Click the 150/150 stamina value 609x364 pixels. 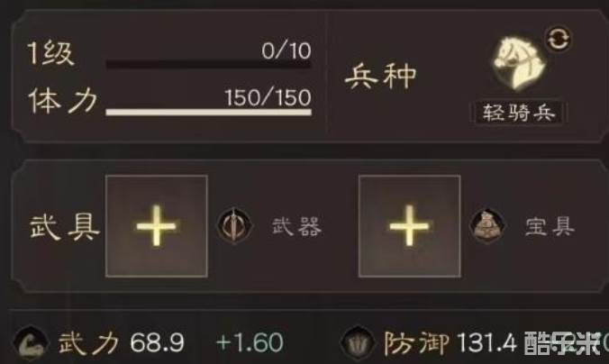click(x=268, y=97)
